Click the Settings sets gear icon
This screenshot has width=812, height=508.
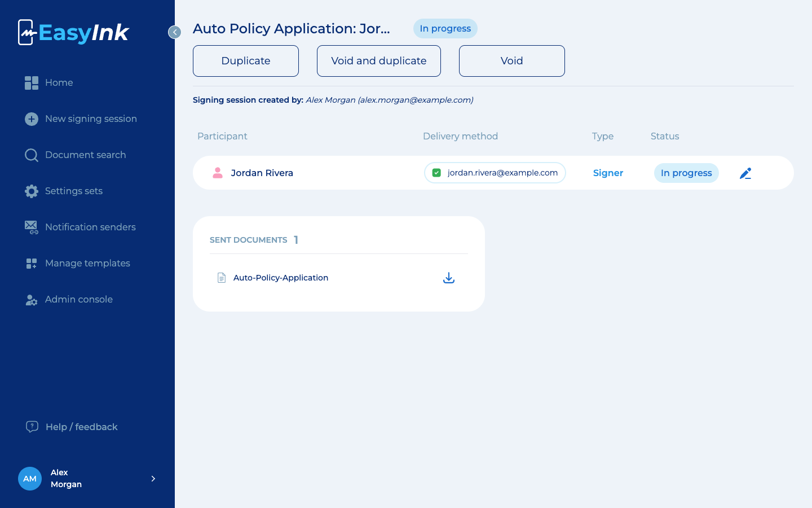point(32,191)
